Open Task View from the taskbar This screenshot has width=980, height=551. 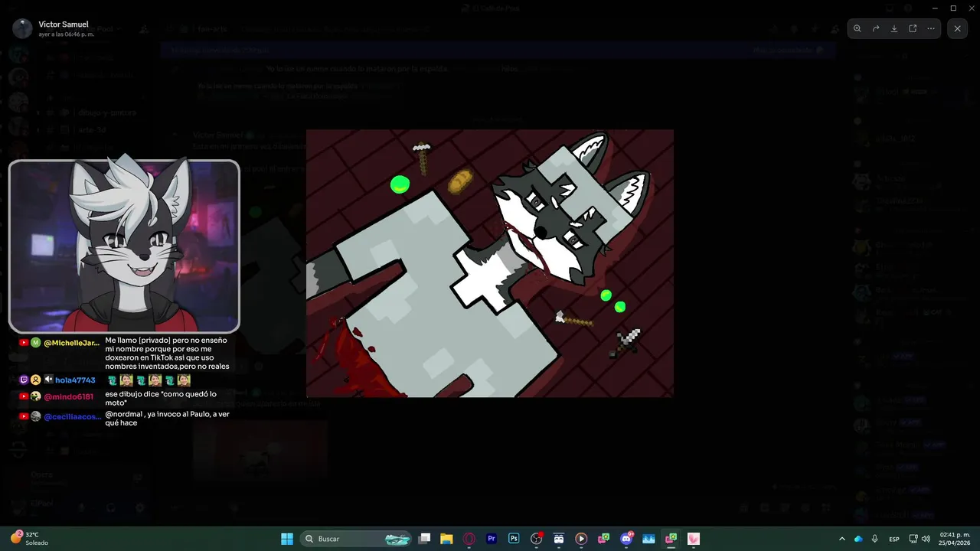(425, 539)
